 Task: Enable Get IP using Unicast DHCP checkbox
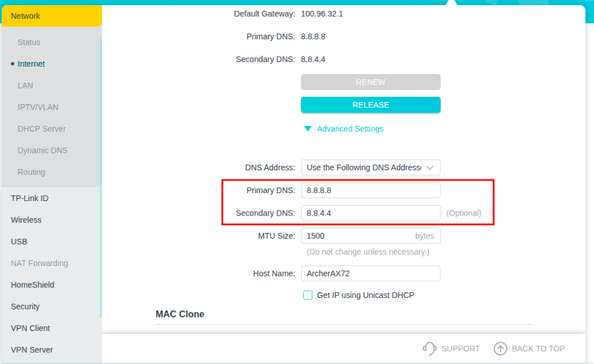pos(308,295)
